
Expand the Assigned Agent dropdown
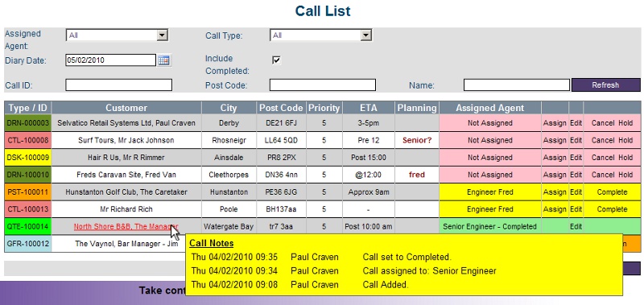(x=163, y=35)
